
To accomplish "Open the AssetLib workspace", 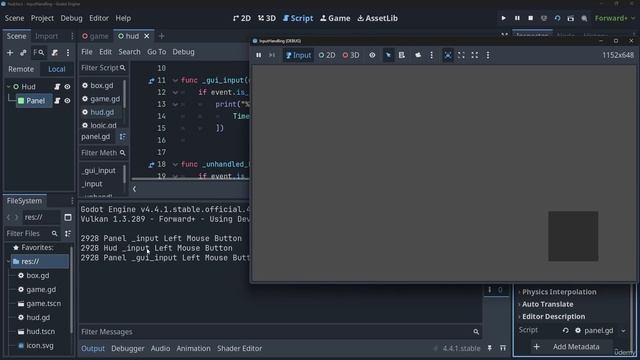I will [x=378, y=18].
